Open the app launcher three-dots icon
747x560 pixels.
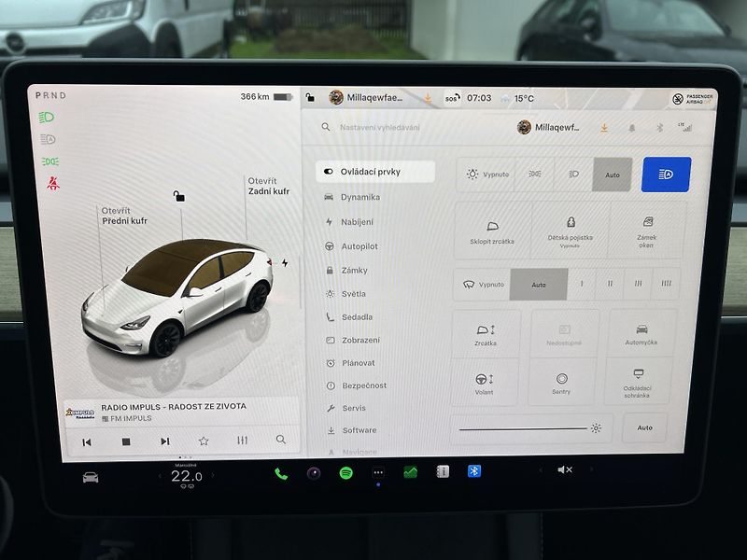[x=378, y=472]
